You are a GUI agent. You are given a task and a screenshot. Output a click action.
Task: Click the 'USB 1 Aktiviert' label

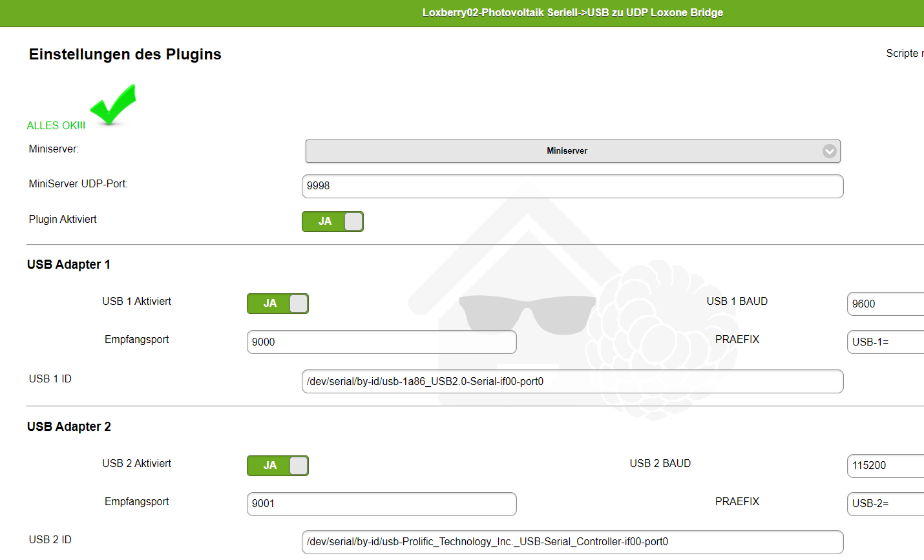point(137,302)
